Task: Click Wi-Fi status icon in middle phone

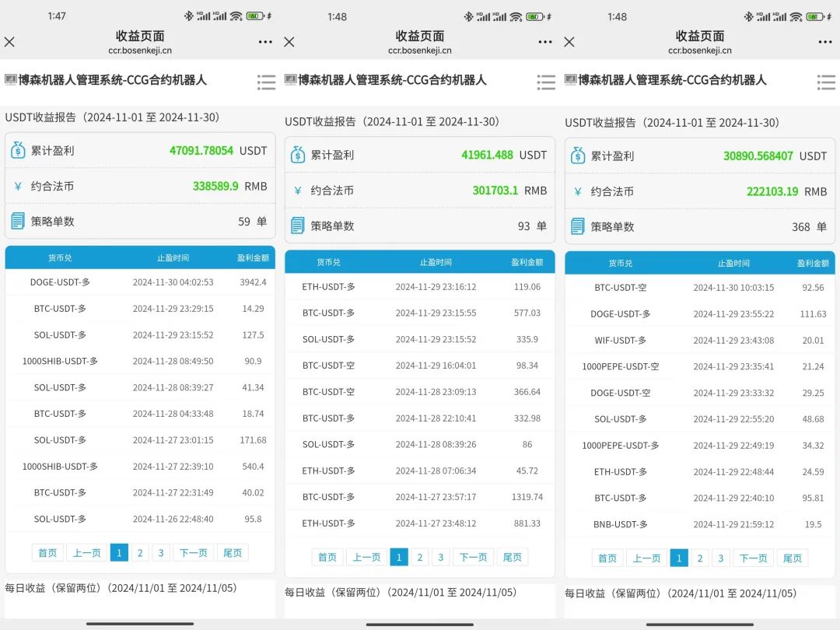Action: pyautogui.click(x=516, y=16)
